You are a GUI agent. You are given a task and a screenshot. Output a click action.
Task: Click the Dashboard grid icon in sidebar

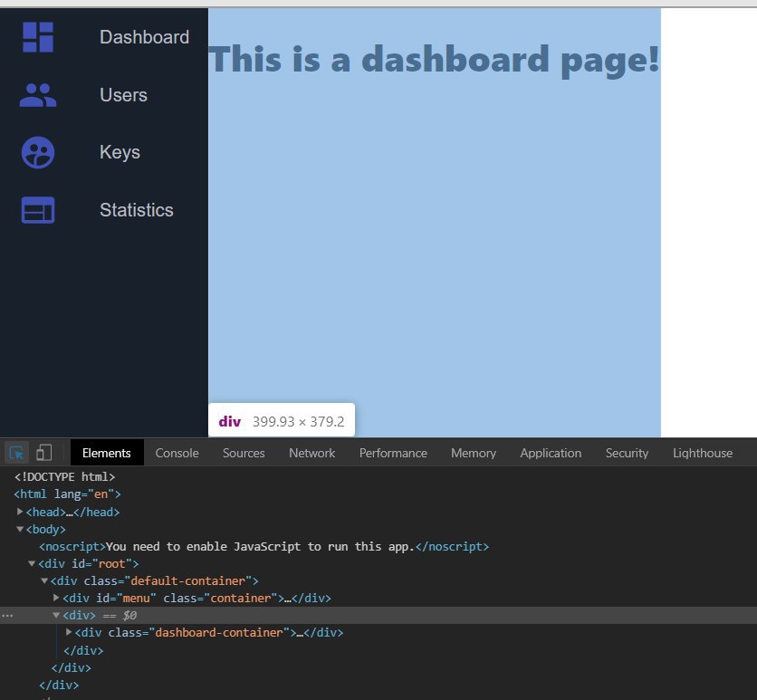38,37
